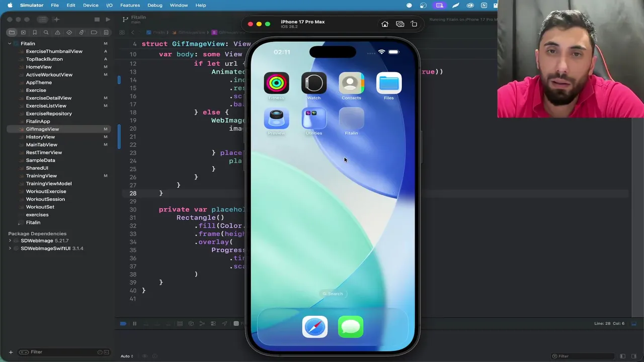The image size is (644, 362).
Task: Open the Window menu
Action: click(x=179, y=5)
